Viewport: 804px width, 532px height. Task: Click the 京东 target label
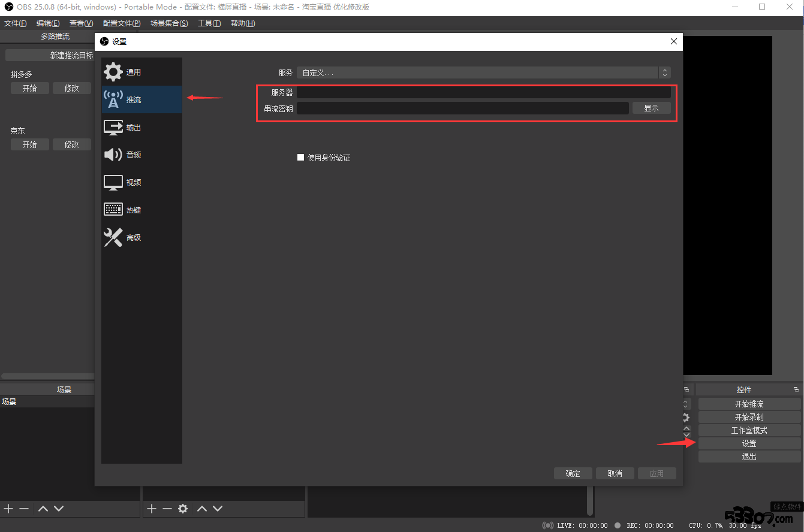(18, 131)
